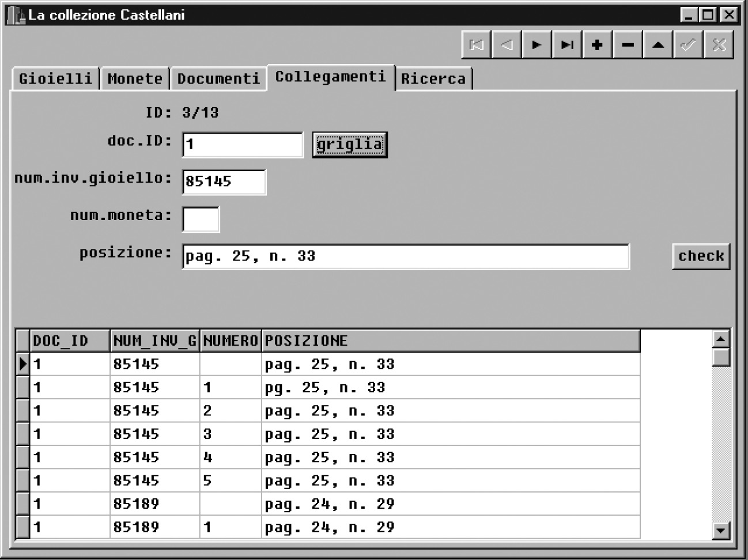This screenshot has height=560, width=748.
Task: Click application icon in title bar
Action: click(x=16, y=15)
